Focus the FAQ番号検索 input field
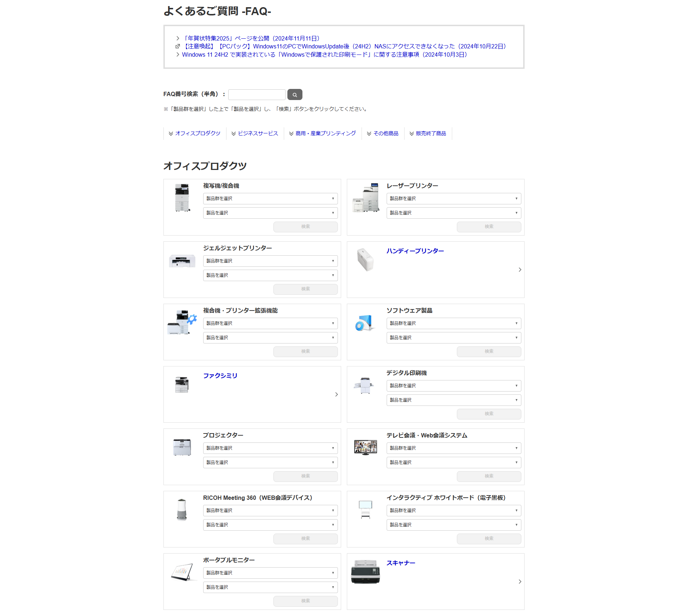Screen dimensions: 688x616 coord(257,95)
